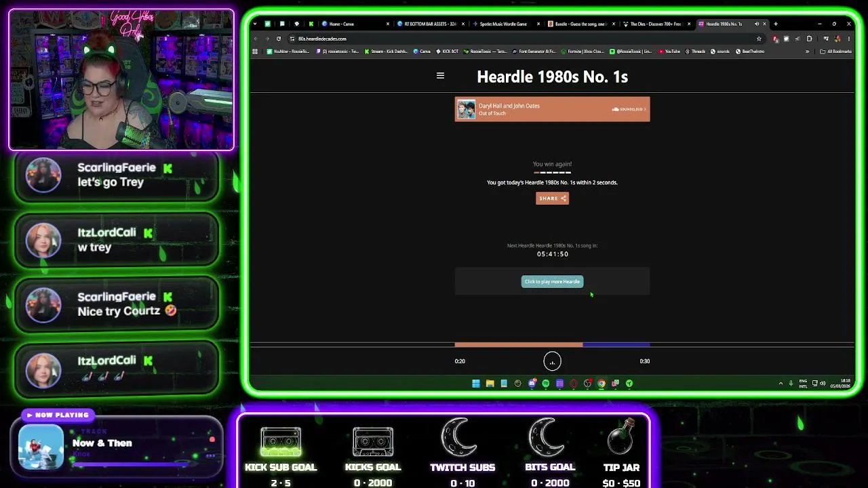Open the Threads bookmark

click(x=695, y=52)
